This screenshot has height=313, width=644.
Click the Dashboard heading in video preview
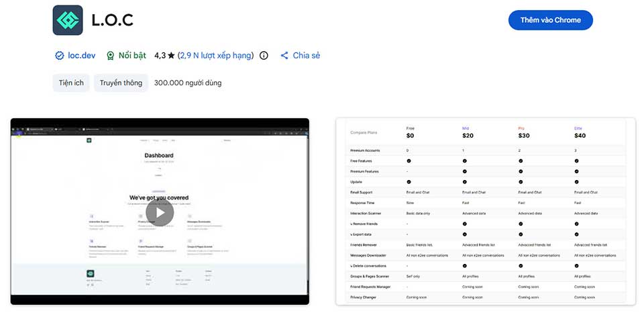point(159,155)
